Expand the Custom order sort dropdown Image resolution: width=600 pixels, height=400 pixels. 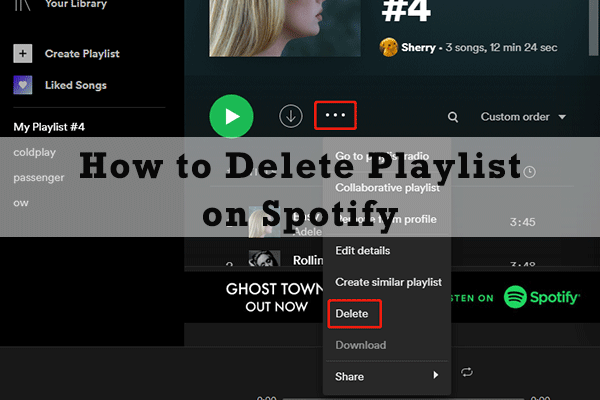[523, 117]
